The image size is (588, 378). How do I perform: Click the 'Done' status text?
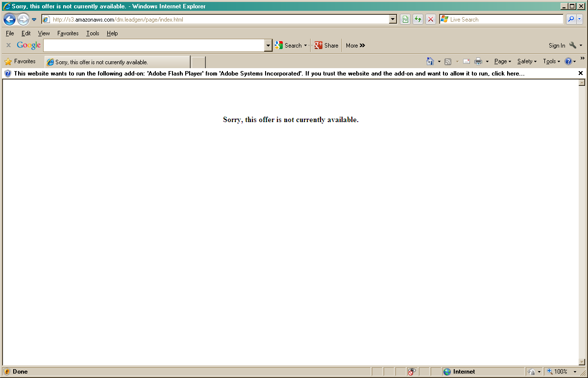tap(20, 372)
